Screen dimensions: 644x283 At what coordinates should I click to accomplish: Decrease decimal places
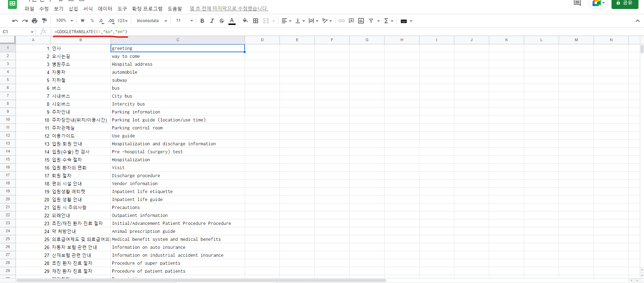click(x=101, y=21)
